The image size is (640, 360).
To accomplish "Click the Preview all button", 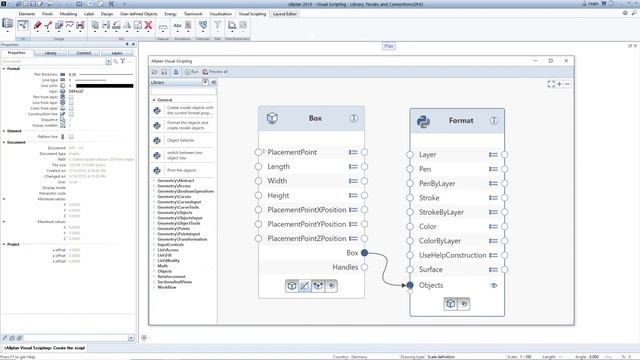I will tap(215, 72).
